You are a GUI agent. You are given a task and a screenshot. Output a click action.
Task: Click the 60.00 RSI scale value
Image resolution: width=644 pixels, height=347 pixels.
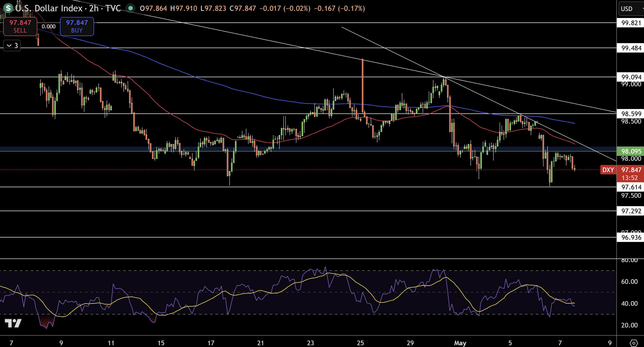click(629, 282)
